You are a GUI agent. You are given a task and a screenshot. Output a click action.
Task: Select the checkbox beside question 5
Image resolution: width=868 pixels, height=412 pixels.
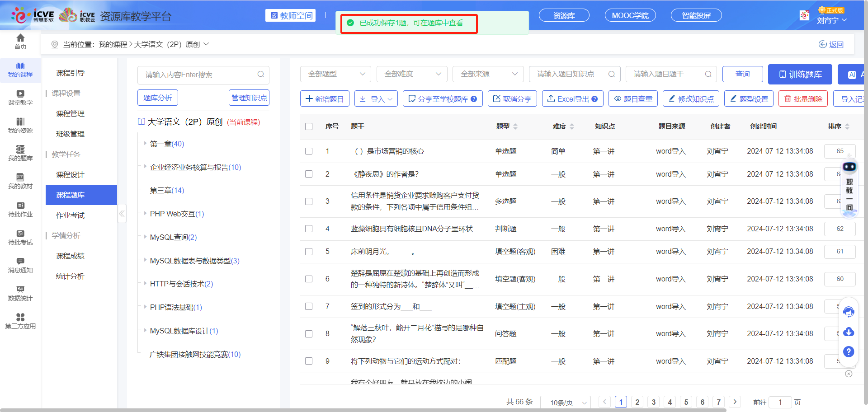[x=309, y=252]
